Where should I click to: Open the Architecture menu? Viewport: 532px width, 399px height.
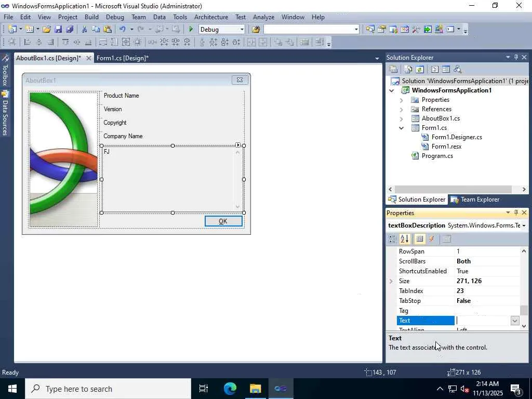[x=211, y=17]
